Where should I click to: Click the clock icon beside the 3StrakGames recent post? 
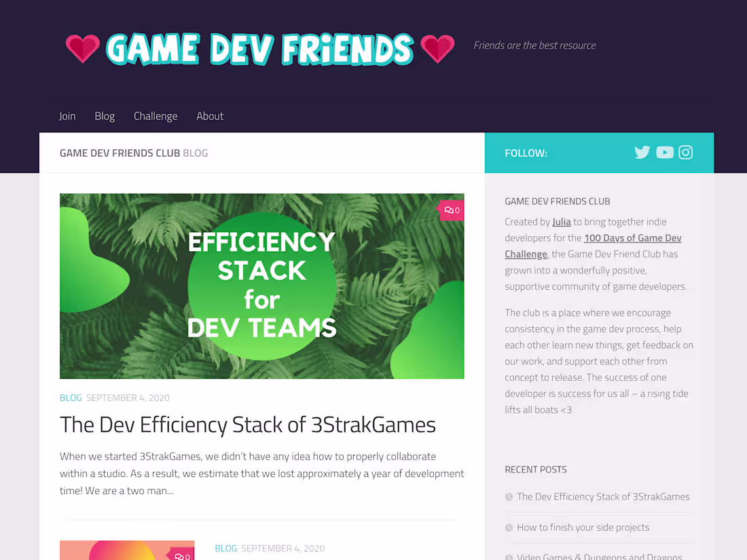coord(509,497)
